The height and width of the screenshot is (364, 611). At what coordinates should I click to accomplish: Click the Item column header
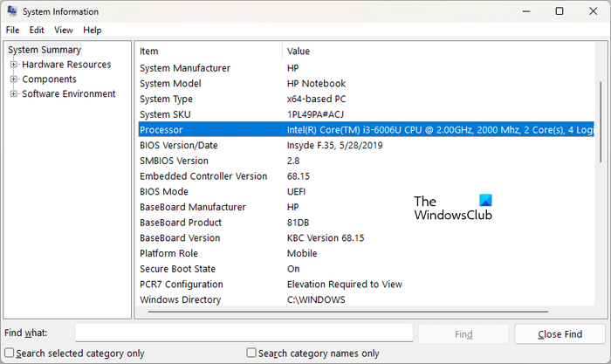click(209, 52)
